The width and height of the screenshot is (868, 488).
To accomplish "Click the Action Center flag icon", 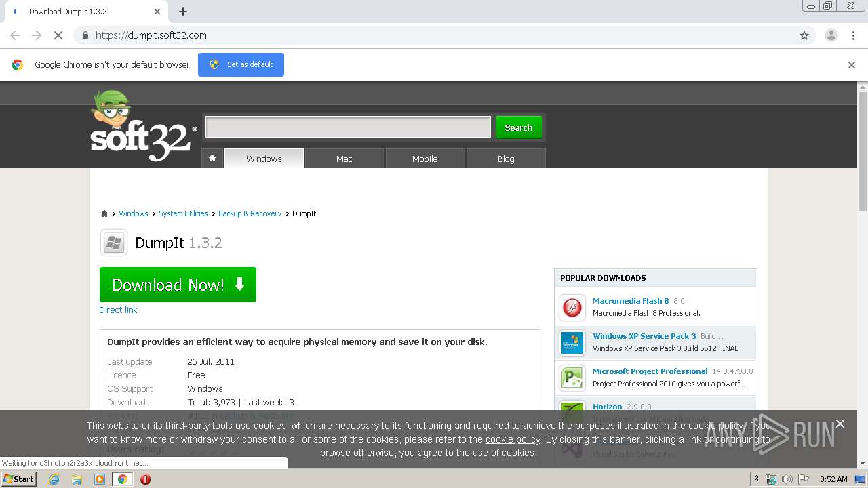I will click(804, 479).
